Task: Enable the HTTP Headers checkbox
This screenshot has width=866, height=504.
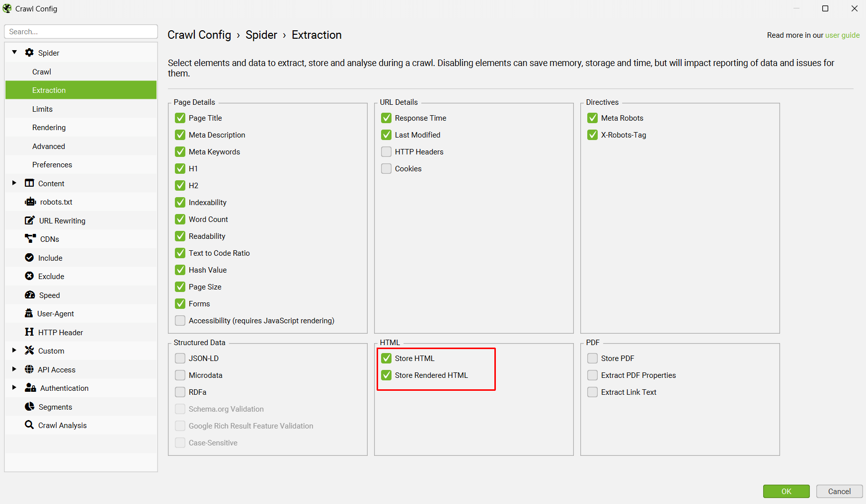Action: click(x=386, y=152)
